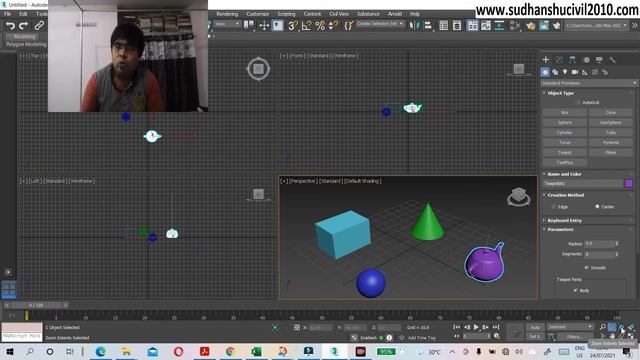This screenshot has width=640, height=360.
Task: Open the Selected key filter dropdown
Action: pyautogui.click(x=570, y=327)
